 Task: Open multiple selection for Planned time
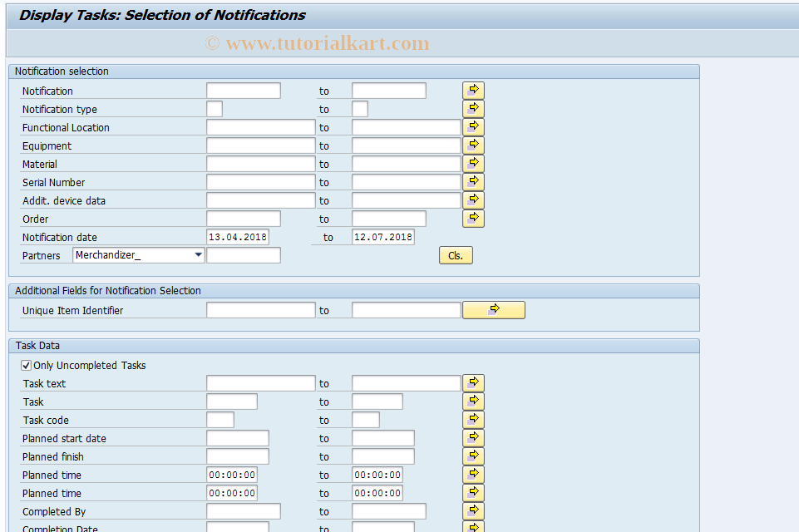(472, 474)
